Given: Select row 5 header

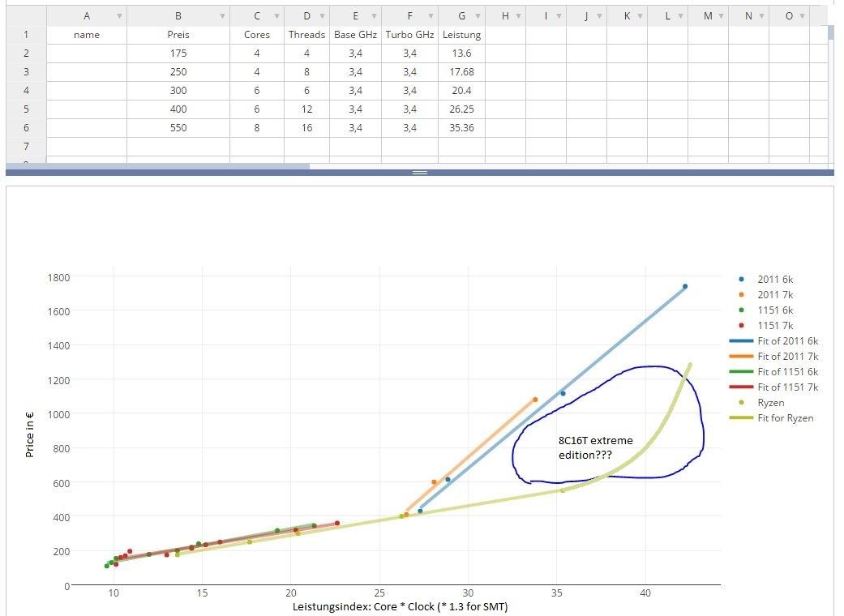Looking at the screenshot, I should [x=26, y=109].
